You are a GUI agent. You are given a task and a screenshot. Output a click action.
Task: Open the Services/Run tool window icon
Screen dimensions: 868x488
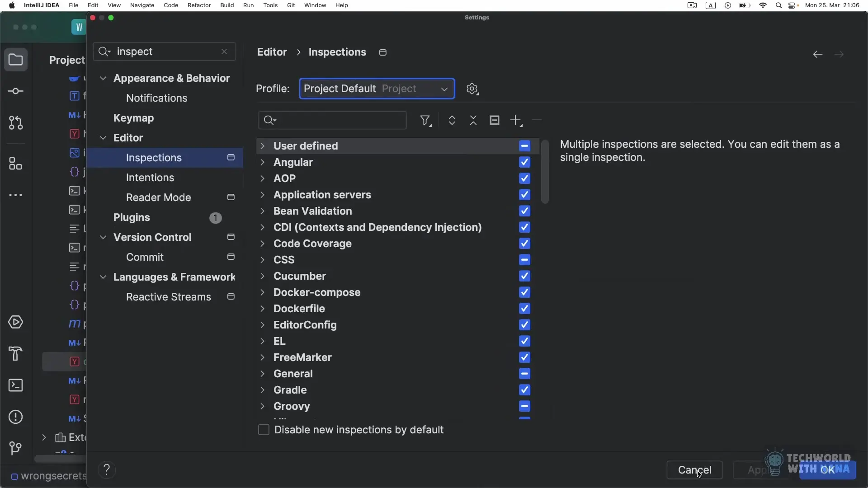coord(16,322)
